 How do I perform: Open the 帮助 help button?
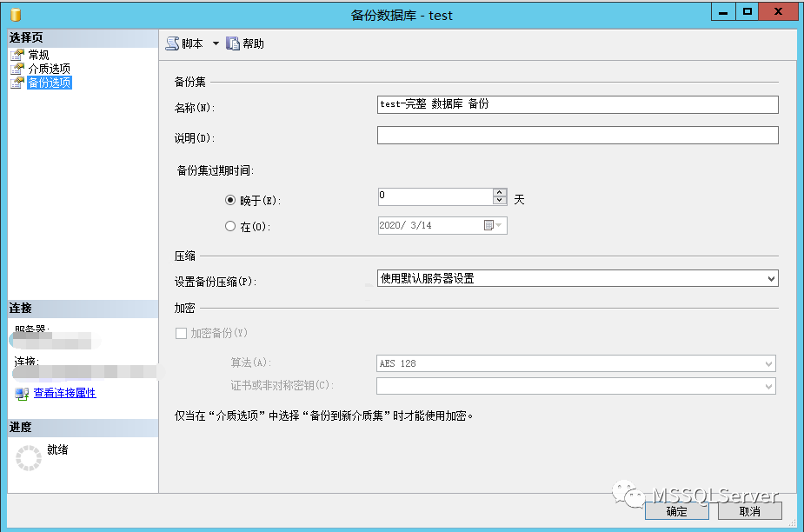point(246,43)
